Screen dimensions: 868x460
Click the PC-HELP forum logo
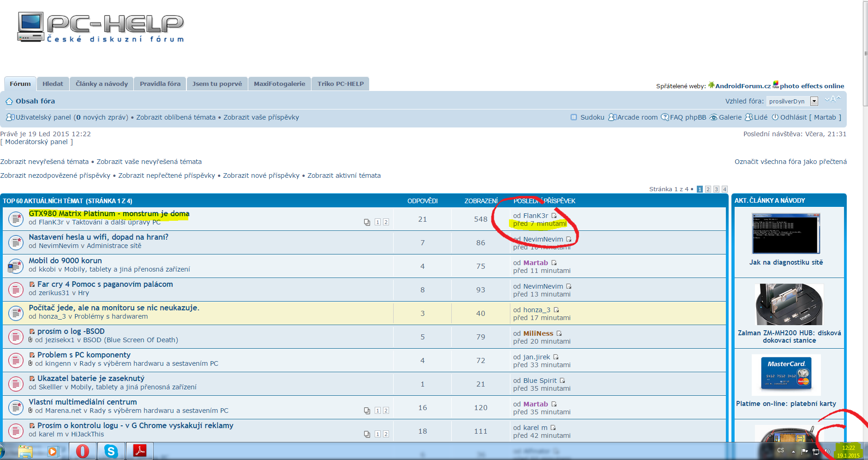[101, 28]
